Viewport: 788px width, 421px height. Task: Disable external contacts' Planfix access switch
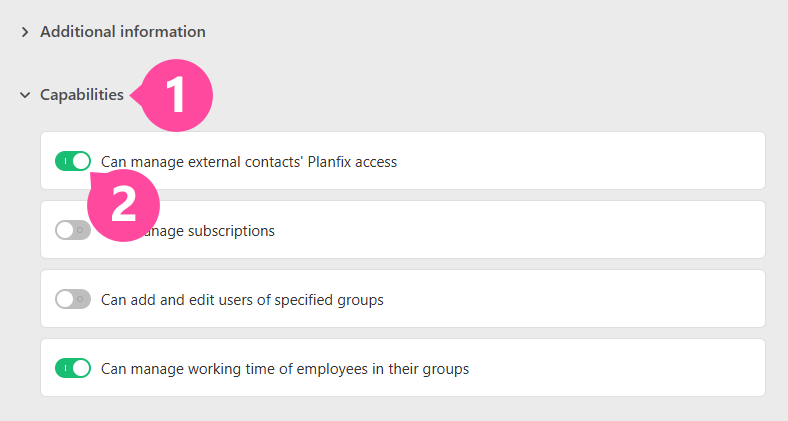(x=73, y=161)
